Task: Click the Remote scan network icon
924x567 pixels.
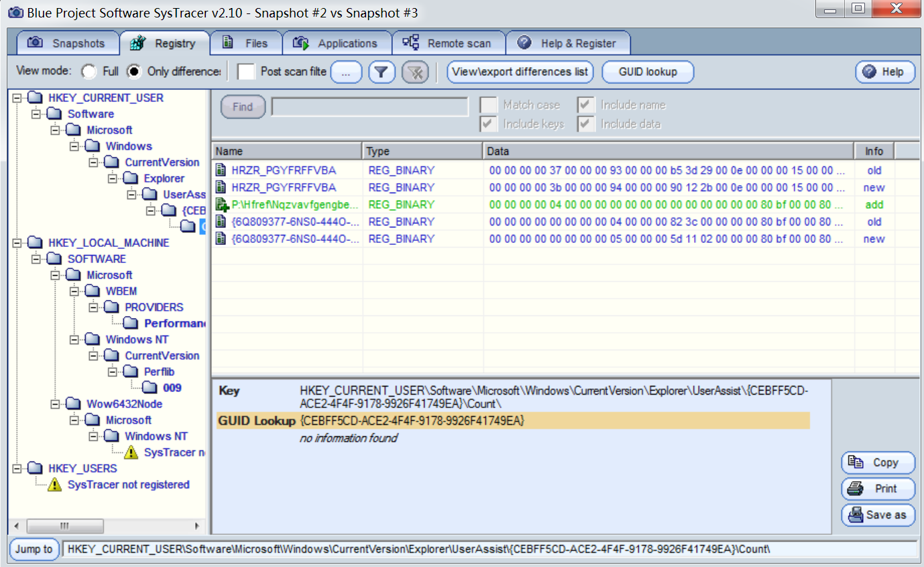Action: (410, 42)
